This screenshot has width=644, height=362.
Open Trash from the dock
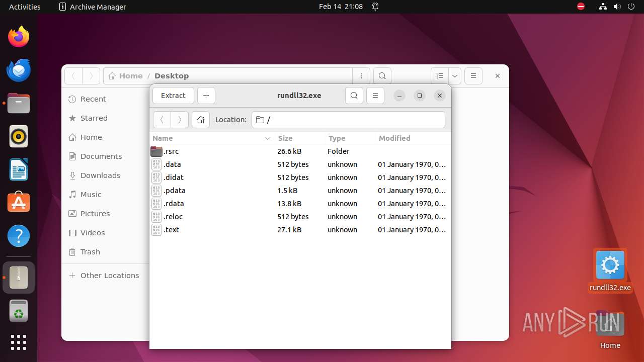pos(19,311)
